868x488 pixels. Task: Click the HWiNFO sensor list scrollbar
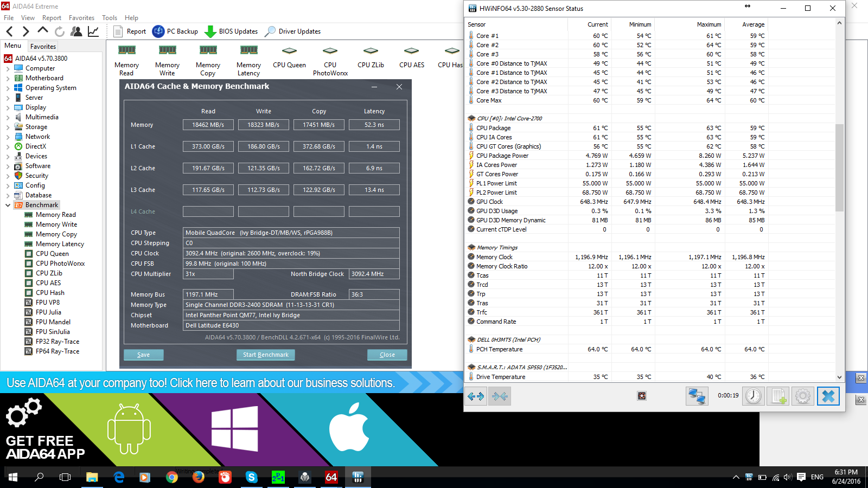pos(839,168)
